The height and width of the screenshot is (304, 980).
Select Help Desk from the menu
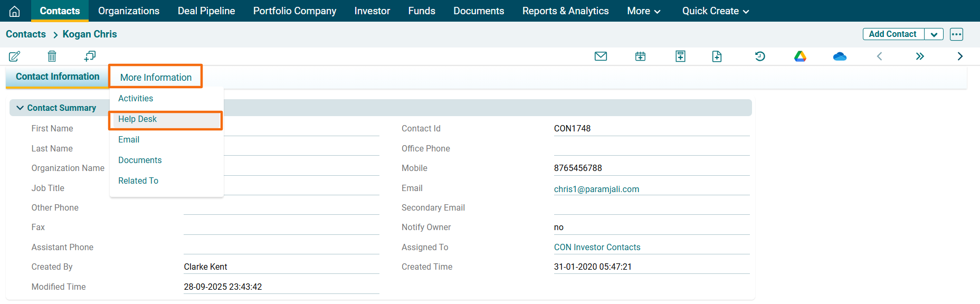point(138,119)
